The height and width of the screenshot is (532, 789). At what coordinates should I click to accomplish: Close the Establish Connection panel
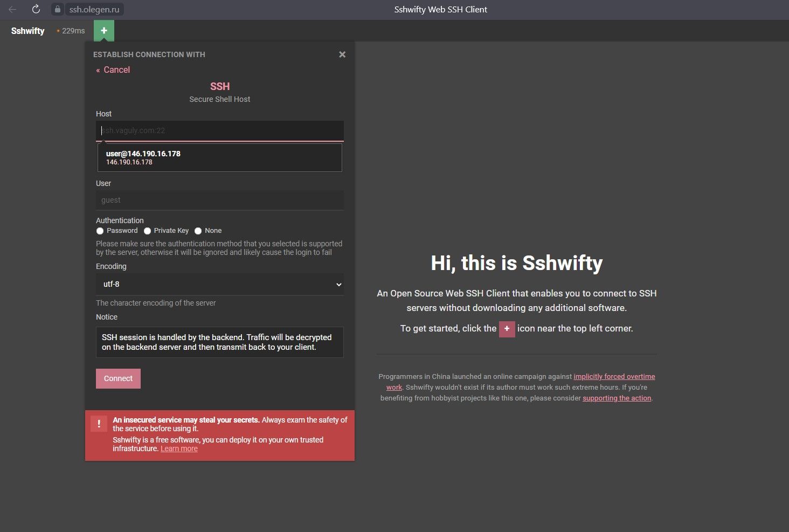(342, 54)
